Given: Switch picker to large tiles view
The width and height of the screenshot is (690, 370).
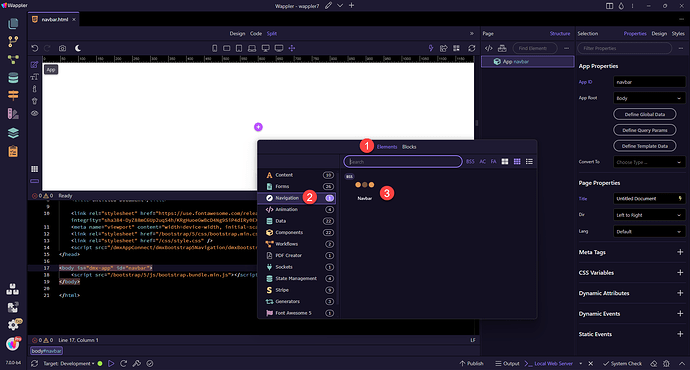Looking at the screenshot, I should [505, 161].
